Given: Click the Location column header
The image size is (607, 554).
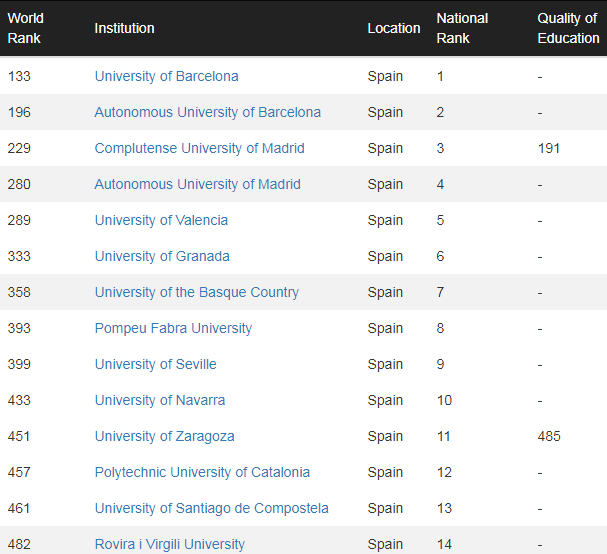Looking at the screenshot, I should point(394,28).
